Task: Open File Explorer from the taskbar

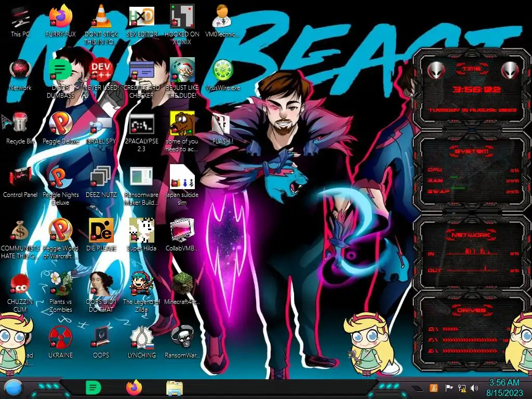Action: point(175,388)
